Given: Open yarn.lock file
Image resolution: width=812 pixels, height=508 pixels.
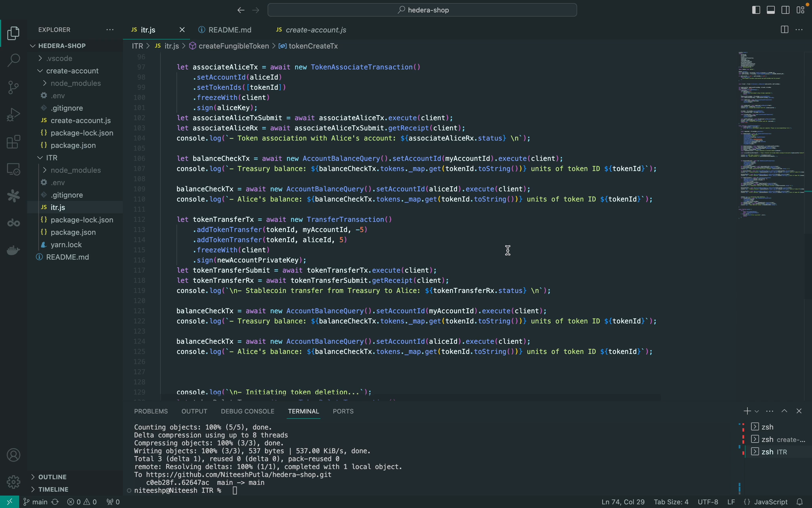Looking at the screenshot, I should click(75, 244).
